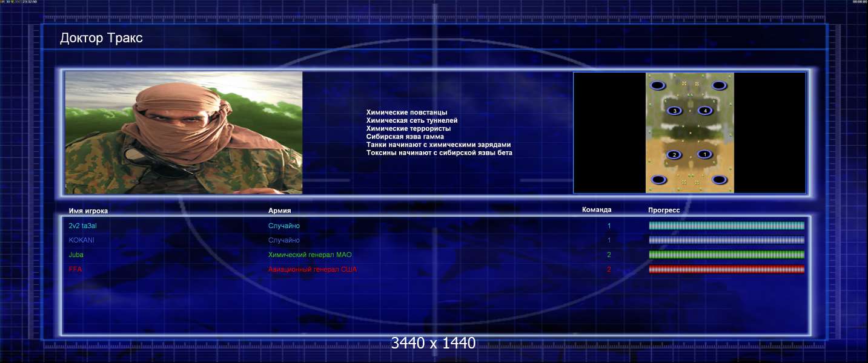Click the Dr. Thrax general portrait image

click(184, 132)
